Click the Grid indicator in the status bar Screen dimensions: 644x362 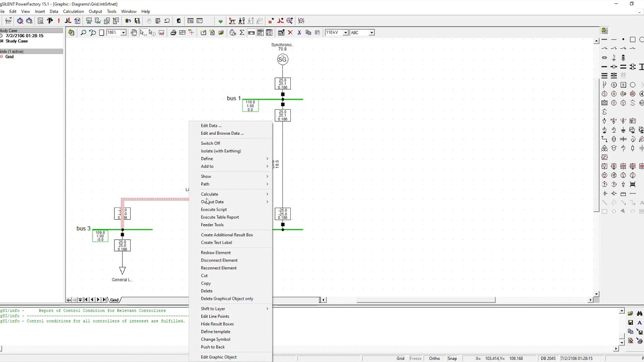(400, 358)
